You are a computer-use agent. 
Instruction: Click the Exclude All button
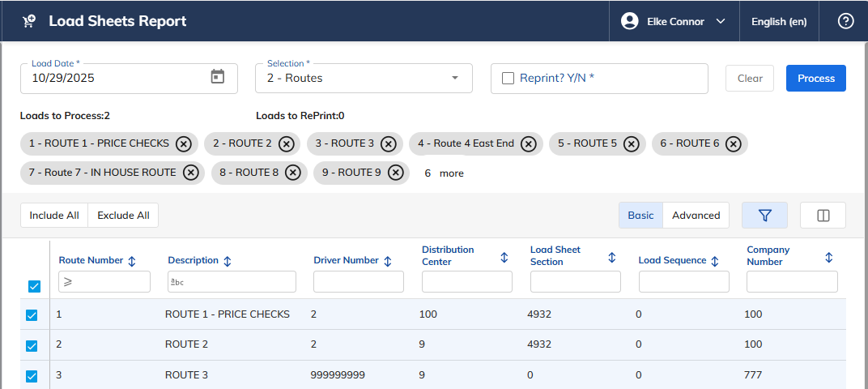[123, 215]
